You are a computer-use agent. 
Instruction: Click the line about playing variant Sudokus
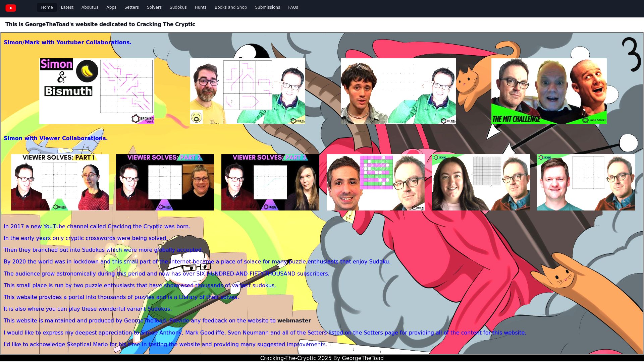tap(88, 309)
